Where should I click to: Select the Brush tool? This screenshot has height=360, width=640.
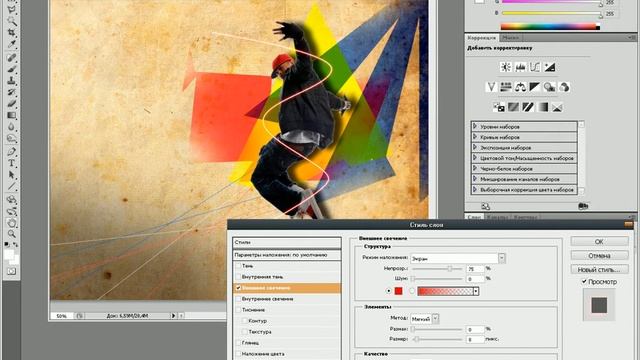click(12, 69)
